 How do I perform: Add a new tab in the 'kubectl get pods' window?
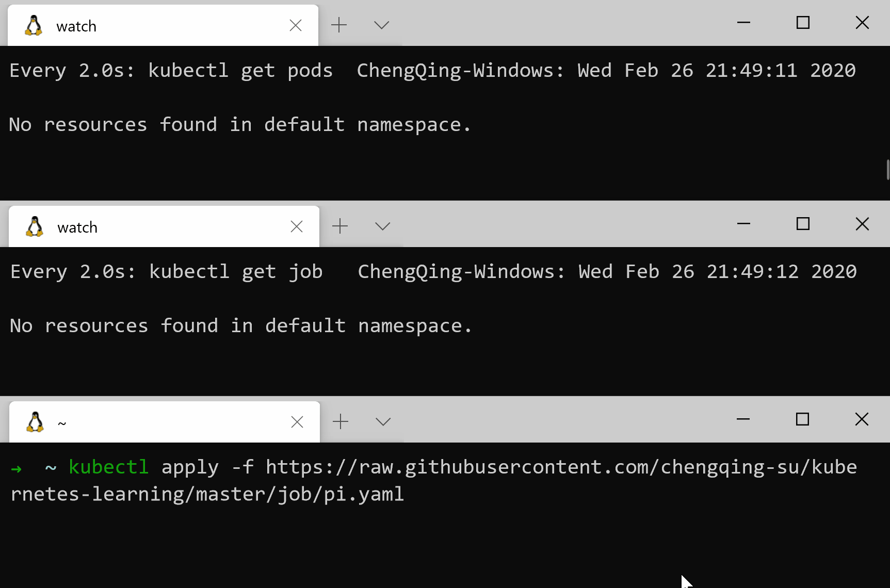(x=339, y=25)
